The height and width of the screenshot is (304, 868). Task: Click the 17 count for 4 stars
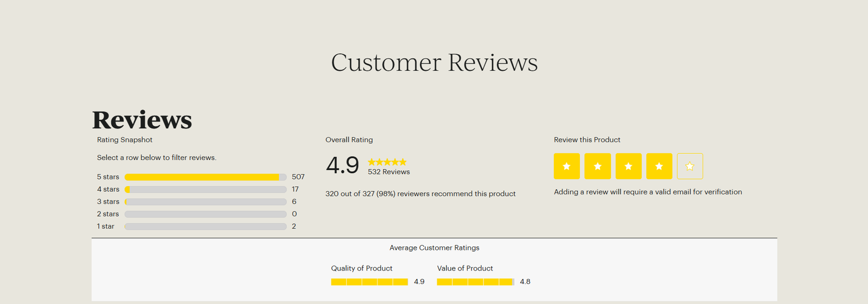coord(295,190)
